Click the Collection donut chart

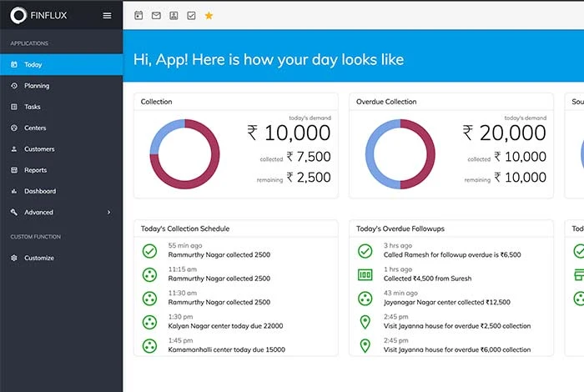tap(184, 154)
